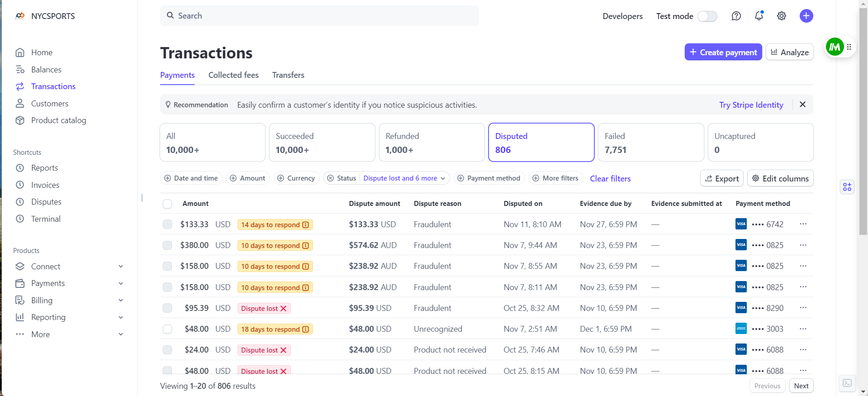Open the Try Stripe Identity link
868x396 pixels.
[751, 105]
